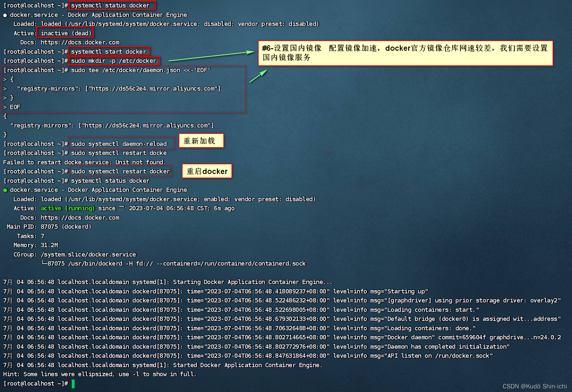572x392 pixels.
Task: Click the 'CGroup: /system.slice/docker.service' line
Action: coord(75,254)
